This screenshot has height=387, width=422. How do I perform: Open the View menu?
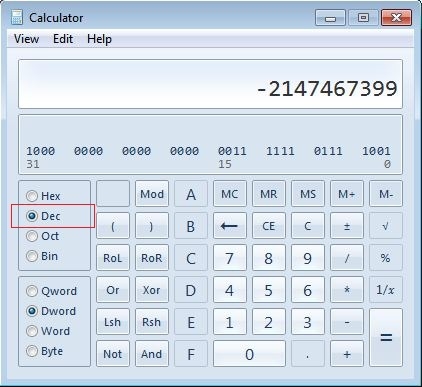[x=26, y=39]
